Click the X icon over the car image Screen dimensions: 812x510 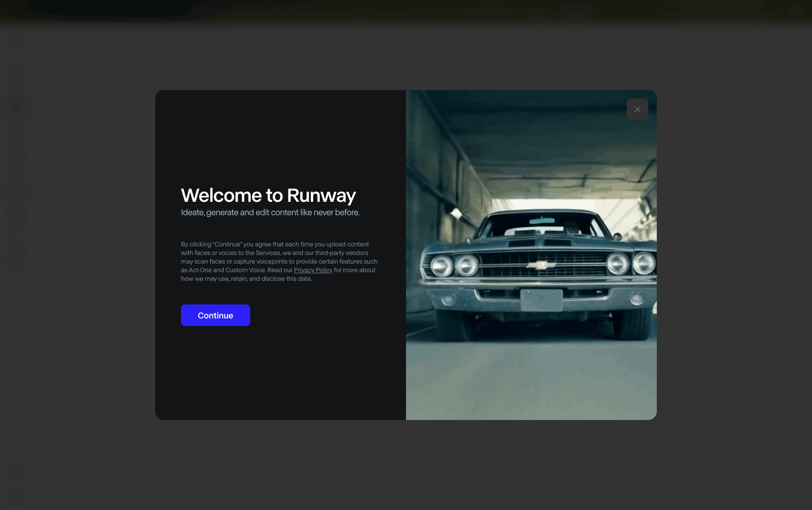pyautogui.click(x=637, y=109)
